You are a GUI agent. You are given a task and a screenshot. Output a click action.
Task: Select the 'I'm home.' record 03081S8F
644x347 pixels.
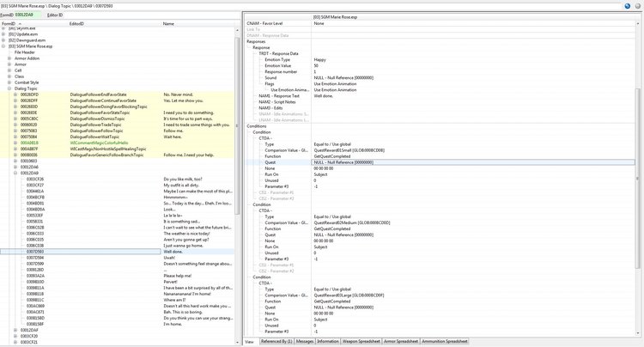pos(117,325)
